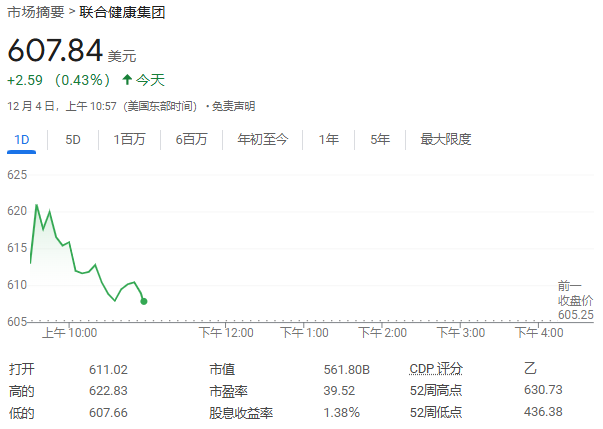603x429 pixels.
Task: Open the 免责声明 disclaimer link
Action: tap(233, 106)
